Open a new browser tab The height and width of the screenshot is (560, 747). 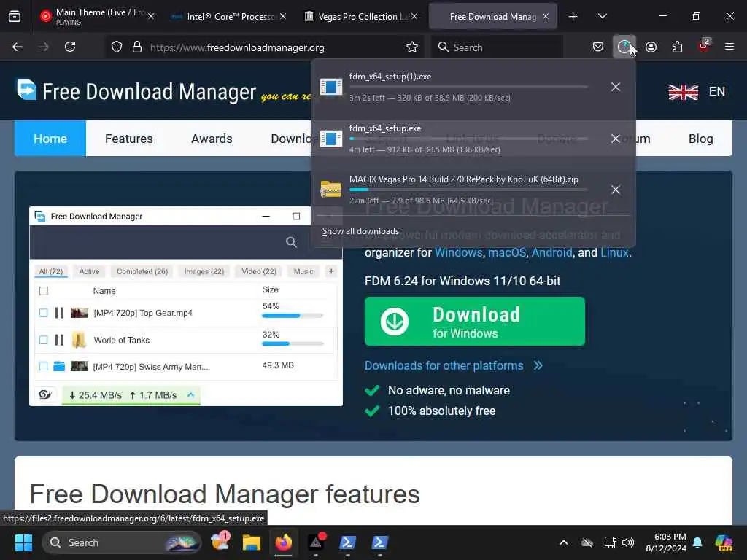(573, 17)
